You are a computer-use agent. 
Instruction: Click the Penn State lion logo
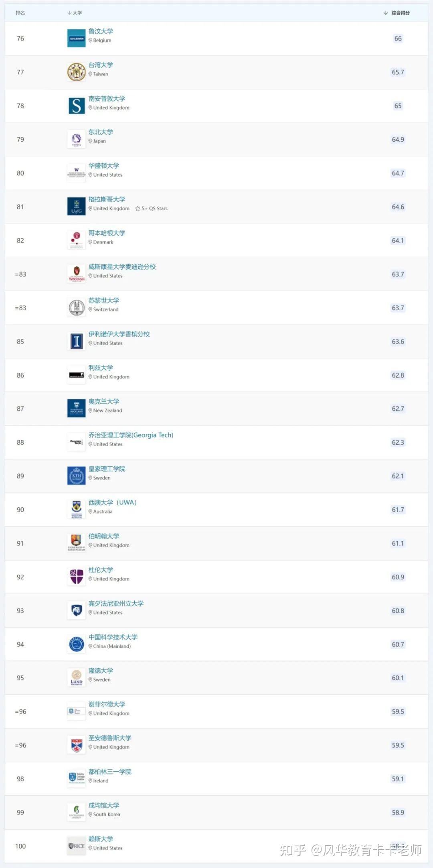click(x=76, y=611)
